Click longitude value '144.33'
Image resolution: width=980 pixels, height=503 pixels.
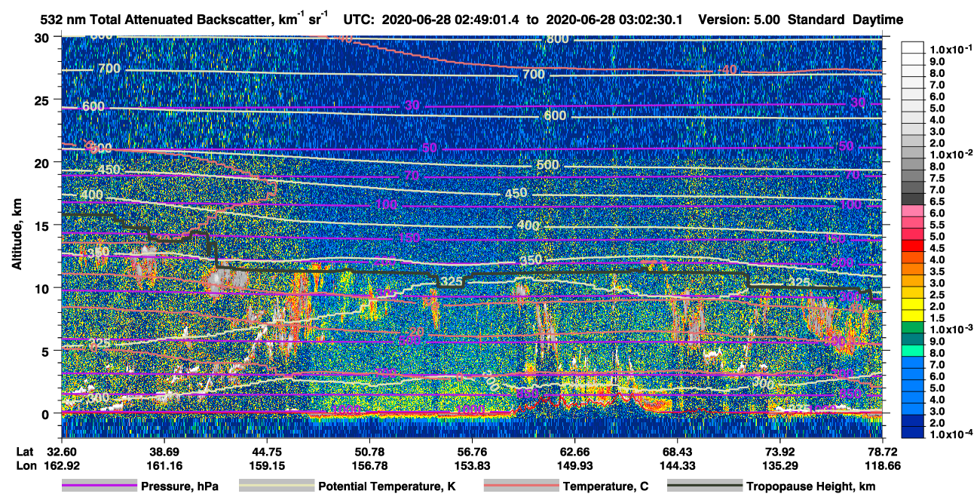(677, 465)
